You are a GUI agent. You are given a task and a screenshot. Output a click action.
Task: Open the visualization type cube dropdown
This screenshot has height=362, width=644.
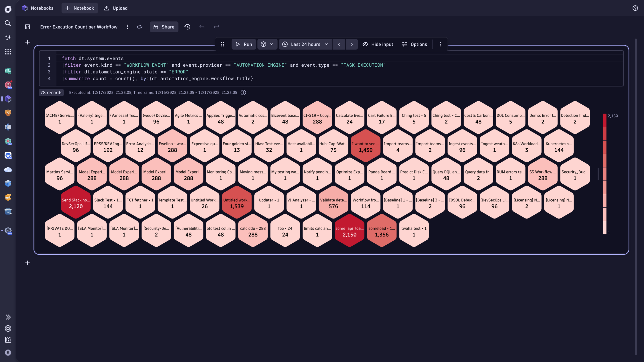tap(267, 44)
